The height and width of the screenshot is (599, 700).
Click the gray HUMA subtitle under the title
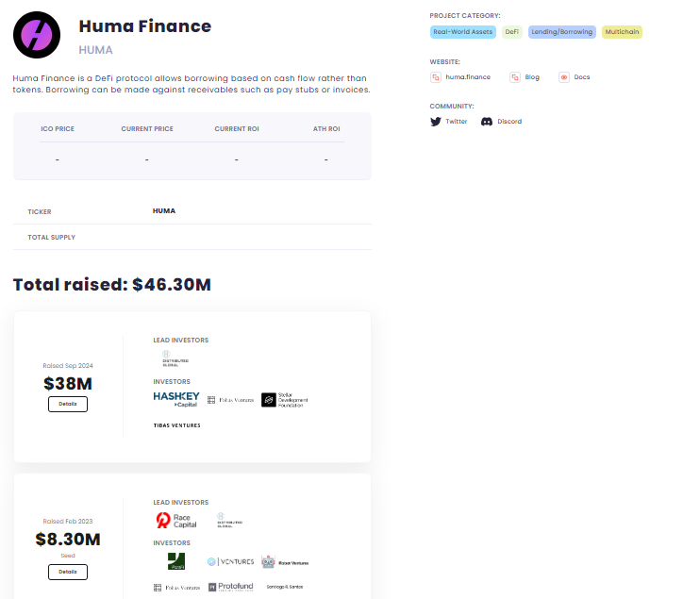(95, 50)
